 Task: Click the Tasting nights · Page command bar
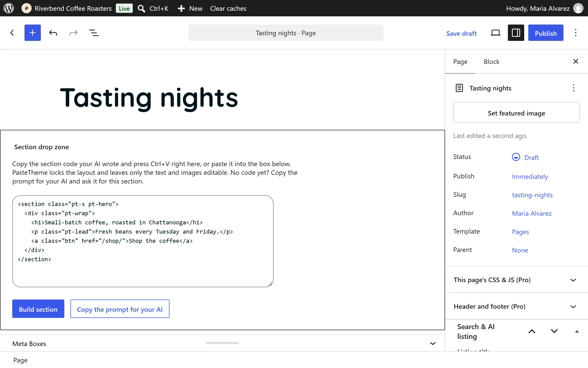click(286, 33)
